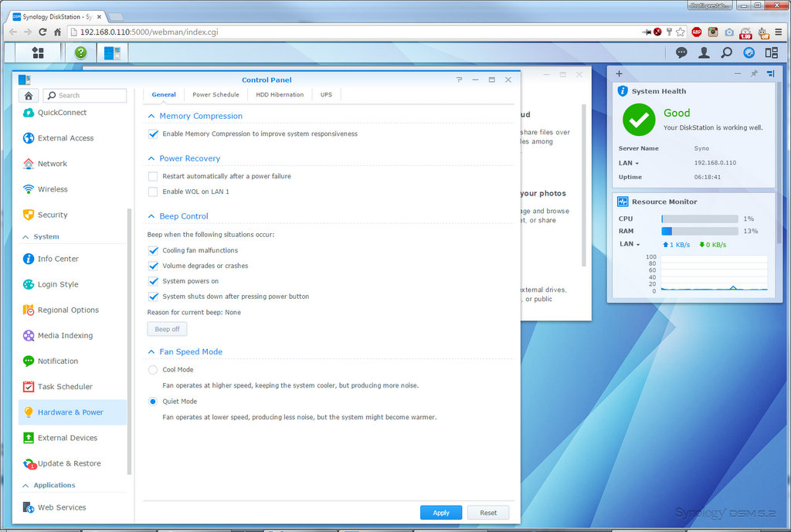The height and width of the screenshot is (532, 791).
Task: Select Hardware & Power in sidebar
Action: click(x=73, y=412)
